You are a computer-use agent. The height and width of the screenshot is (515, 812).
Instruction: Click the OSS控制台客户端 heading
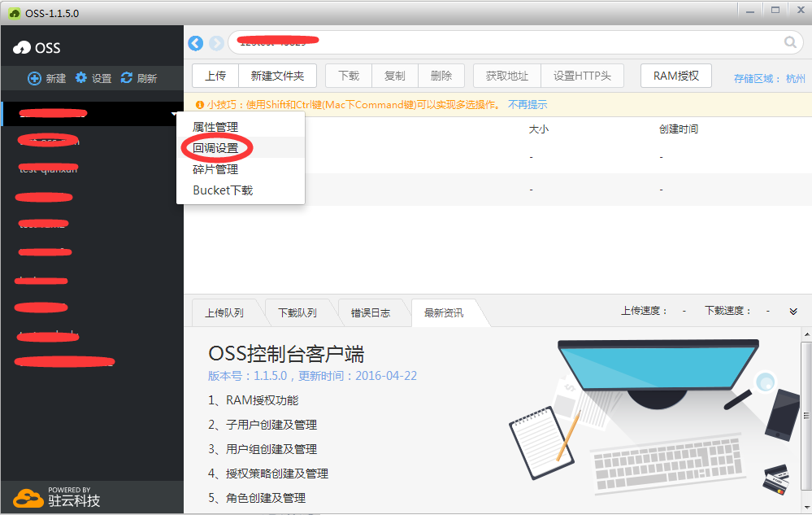click(286, 355)
